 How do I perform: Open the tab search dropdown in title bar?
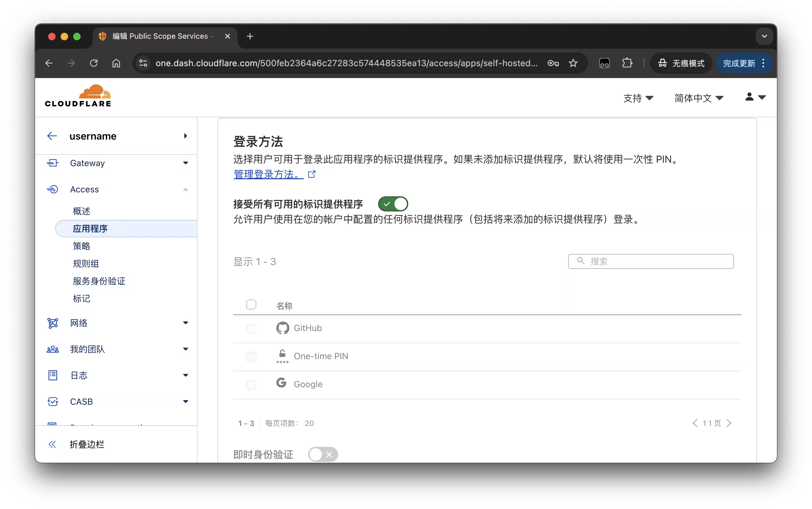tap(764, 36)
